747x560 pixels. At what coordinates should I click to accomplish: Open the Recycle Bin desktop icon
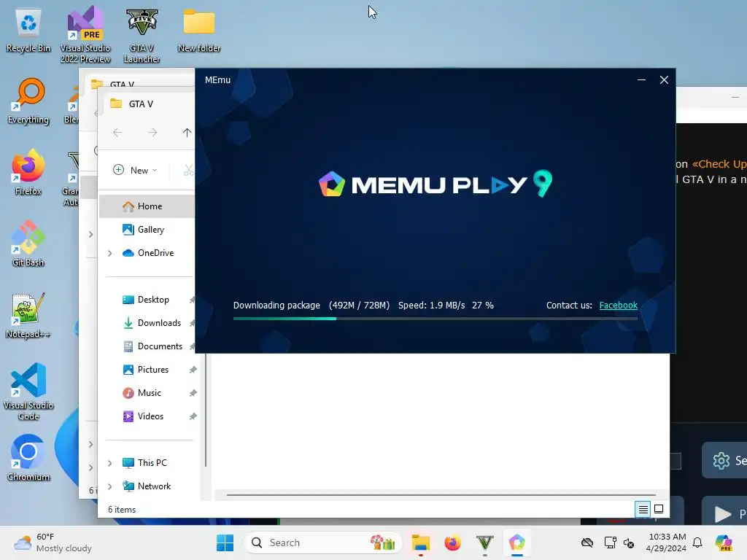click(x=28, y=31)
